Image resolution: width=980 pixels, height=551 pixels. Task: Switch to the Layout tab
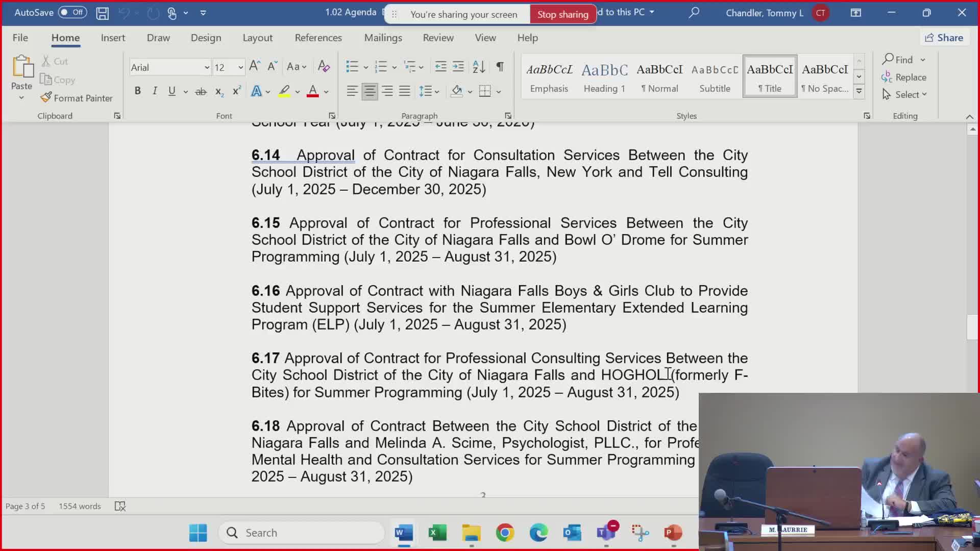(x=257, y=38)
